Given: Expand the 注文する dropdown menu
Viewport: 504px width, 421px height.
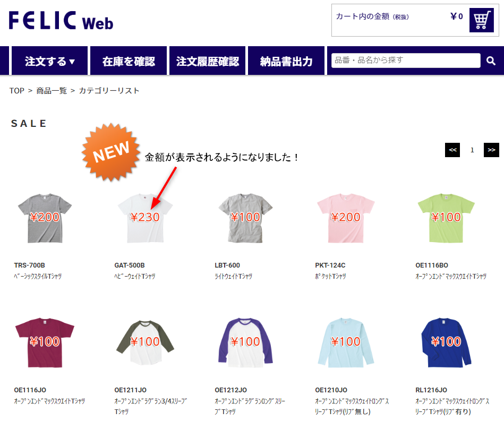Looking at the screenshot, I should (x=49, y=61).
